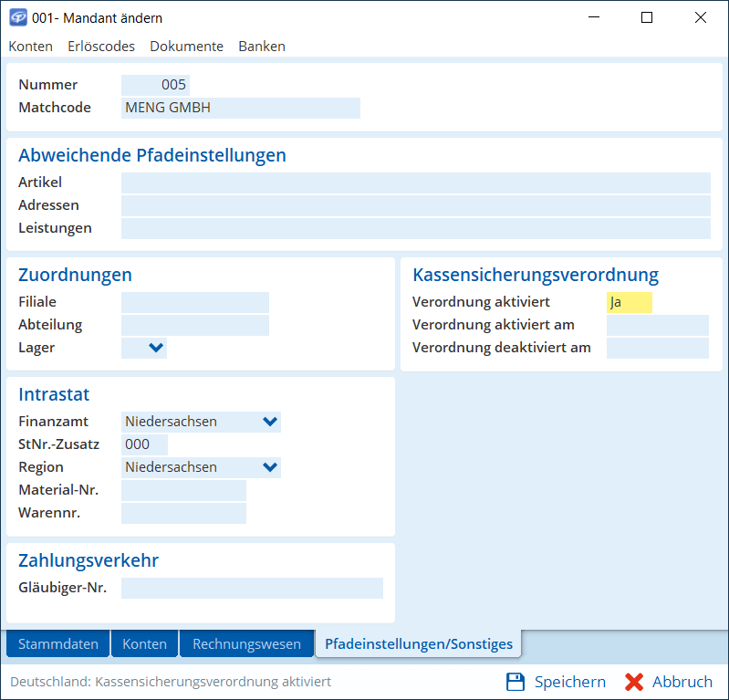Switch to the Stammdaten tab
Image resolution: width=729 pixels, height=700 pixels.
(x=58, y=643)
